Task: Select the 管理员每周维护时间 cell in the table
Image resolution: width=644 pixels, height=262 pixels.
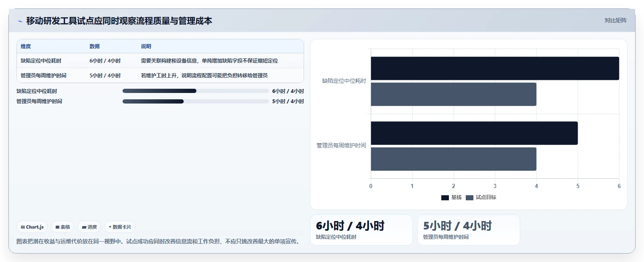Action: point(43,76)
